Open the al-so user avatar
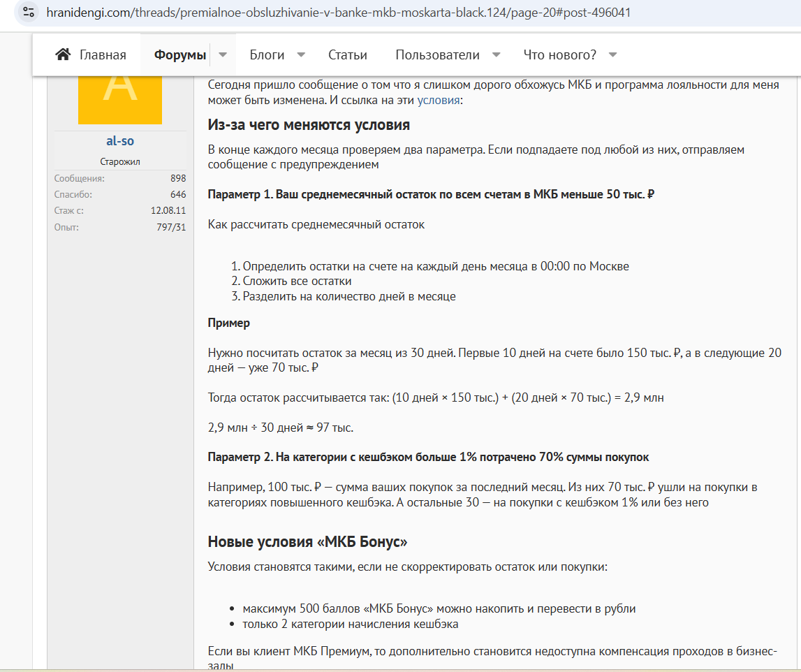The width and height of the screenshot is (801, 672). click(120, 99)
